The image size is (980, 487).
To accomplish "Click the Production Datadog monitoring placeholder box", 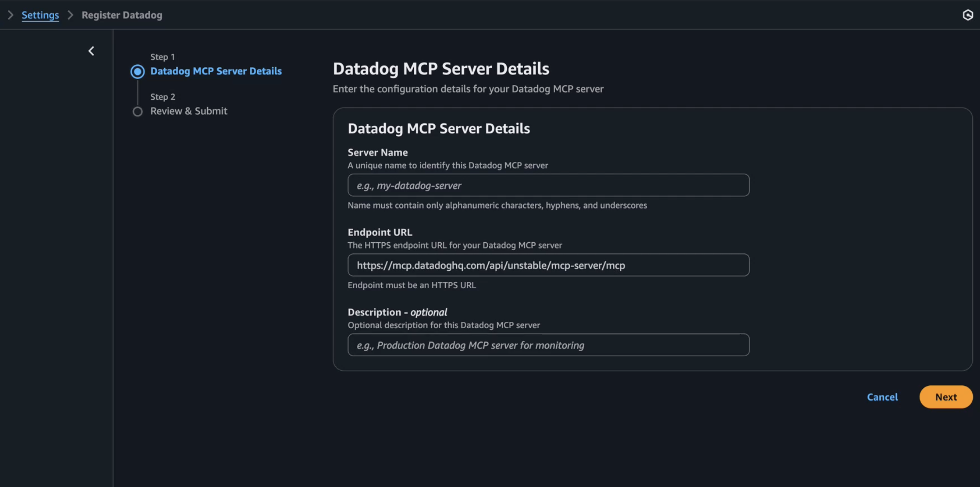I will click(x=548, y=345).
